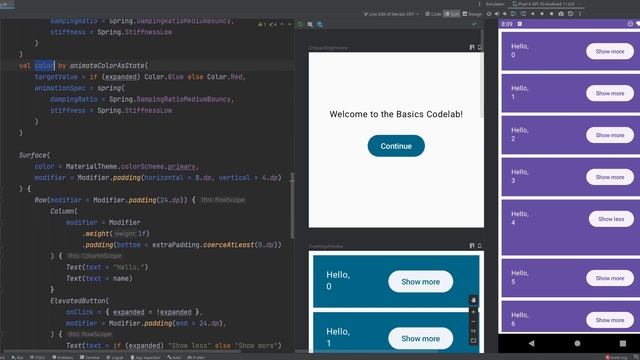The width and height of the screenshot is (640, 360).
Task: Open the Terminal tool window
Action: [90, 357]
